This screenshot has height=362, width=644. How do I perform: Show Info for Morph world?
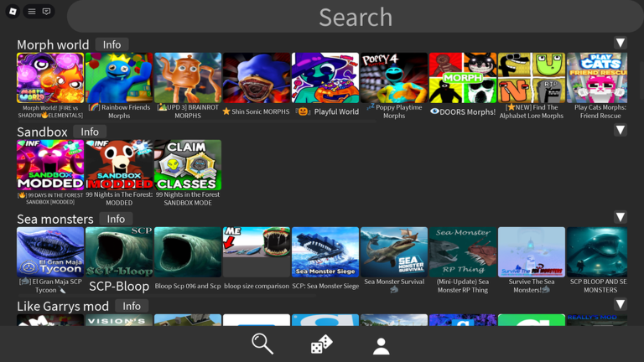[112, 44]
